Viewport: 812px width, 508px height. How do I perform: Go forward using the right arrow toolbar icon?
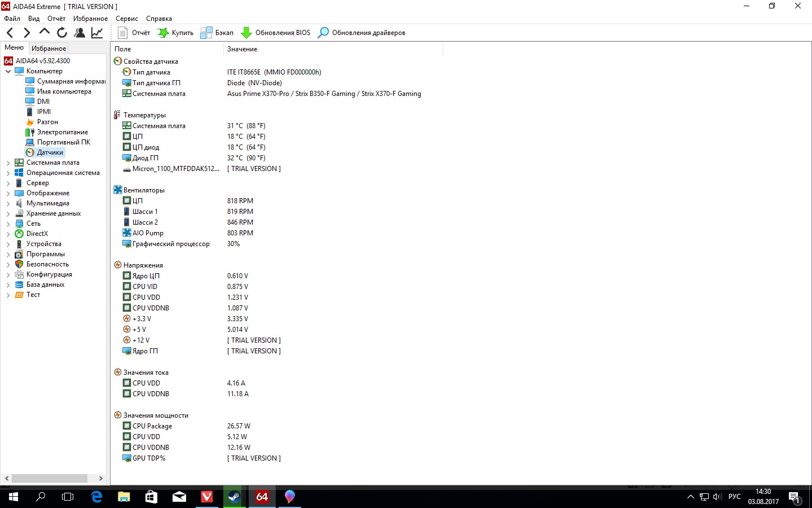click(x=27, y=33)
